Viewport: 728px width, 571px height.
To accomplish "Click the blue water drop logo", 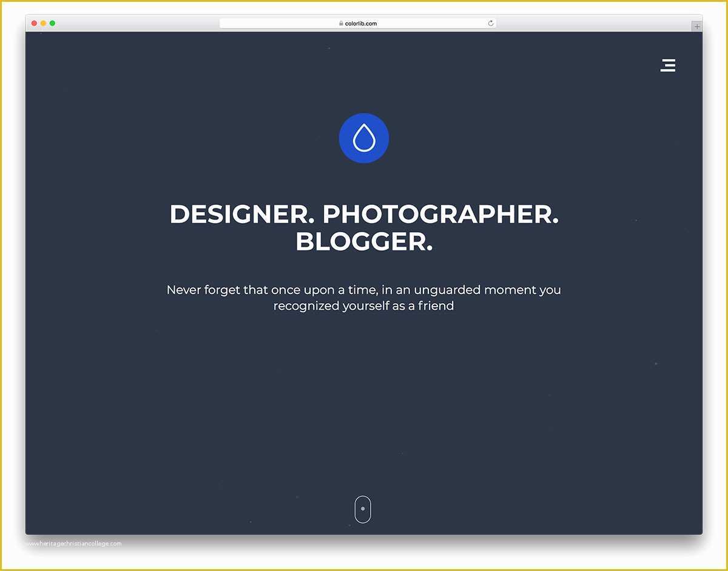I will click(x=363, y=138).
